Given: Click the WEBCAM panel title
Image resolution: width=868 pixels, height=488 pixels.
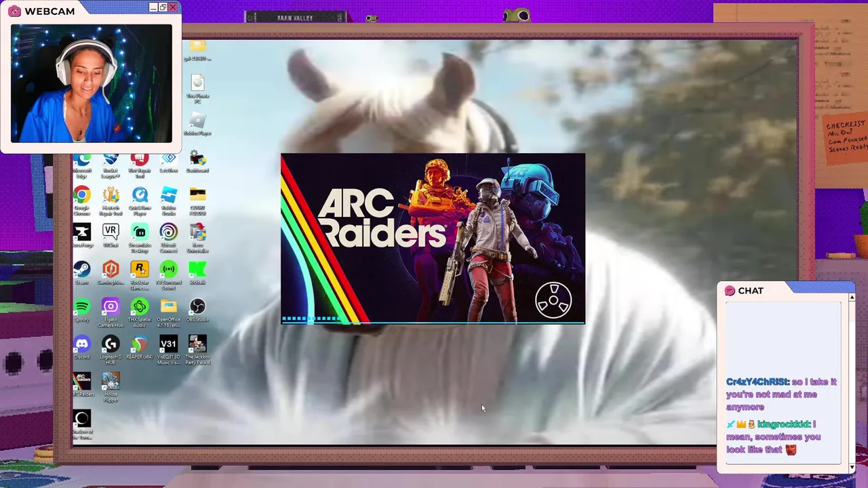Looking at the screenshot, I should [50, 11].
